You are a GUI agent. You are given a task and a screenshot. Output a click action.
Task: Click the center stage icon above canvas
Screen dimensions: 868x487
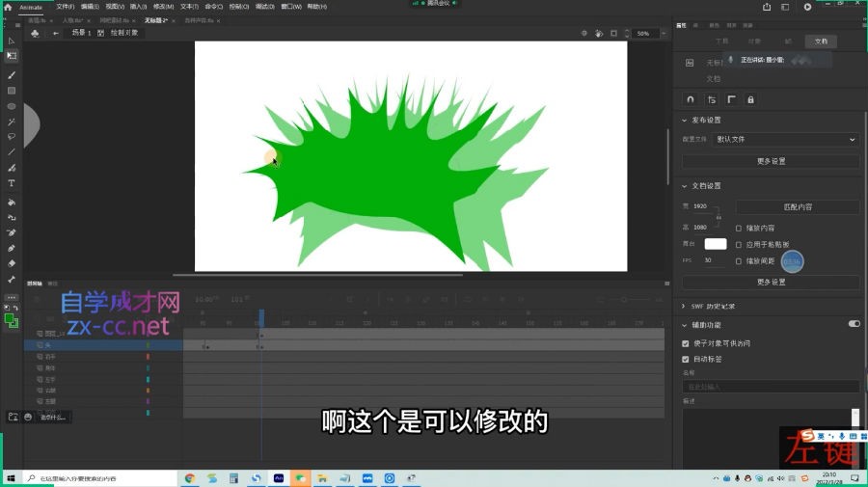[x=584, y=33]
